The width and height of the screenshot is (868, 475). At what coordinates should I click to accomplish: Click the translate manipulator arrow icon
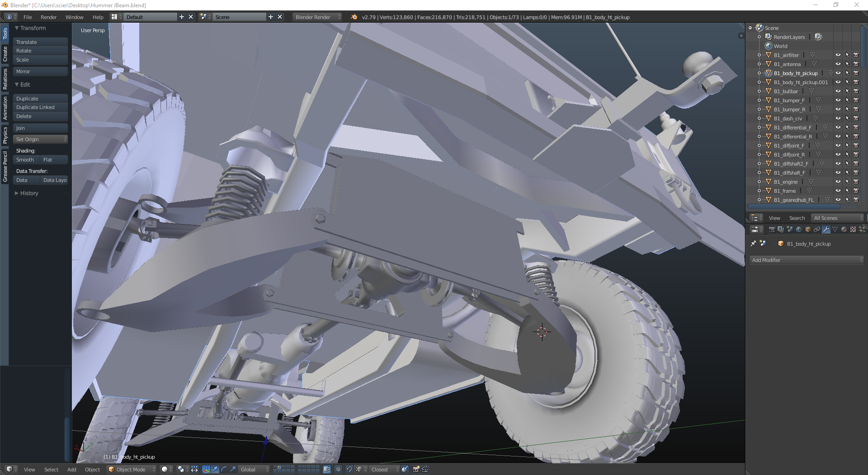pos(215,470)
